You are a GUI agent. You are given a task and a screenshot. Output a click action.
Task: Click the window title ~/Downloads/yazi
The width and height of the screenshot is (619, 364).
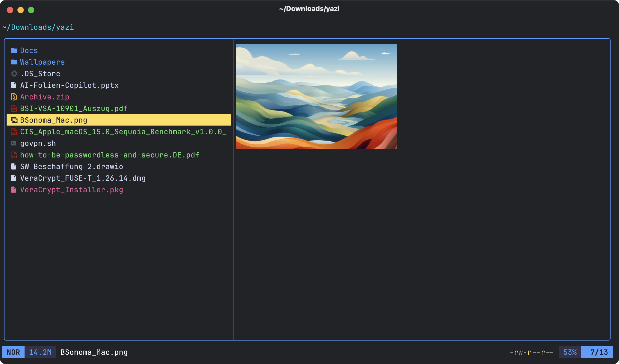[309, 9]
